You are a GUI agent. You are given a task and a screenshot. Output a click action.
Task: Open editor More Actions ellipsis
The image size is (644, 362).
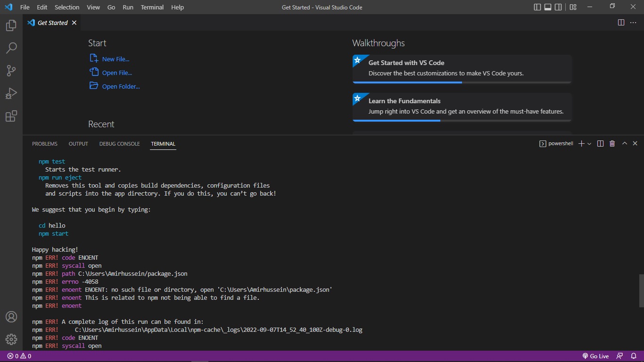(x=633, y=23)
